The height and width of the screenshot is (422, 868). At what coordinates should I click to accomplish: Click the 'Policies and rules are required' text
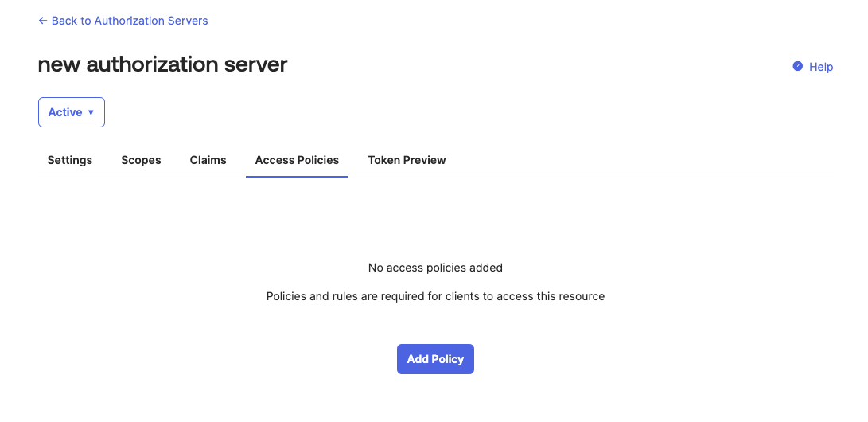[x=435, y=296]
